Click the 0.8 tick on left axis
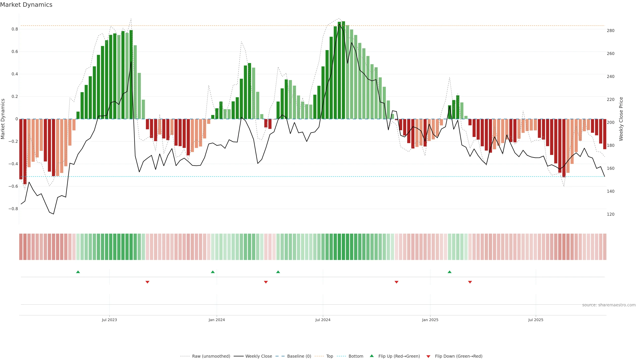 [15, 29]
